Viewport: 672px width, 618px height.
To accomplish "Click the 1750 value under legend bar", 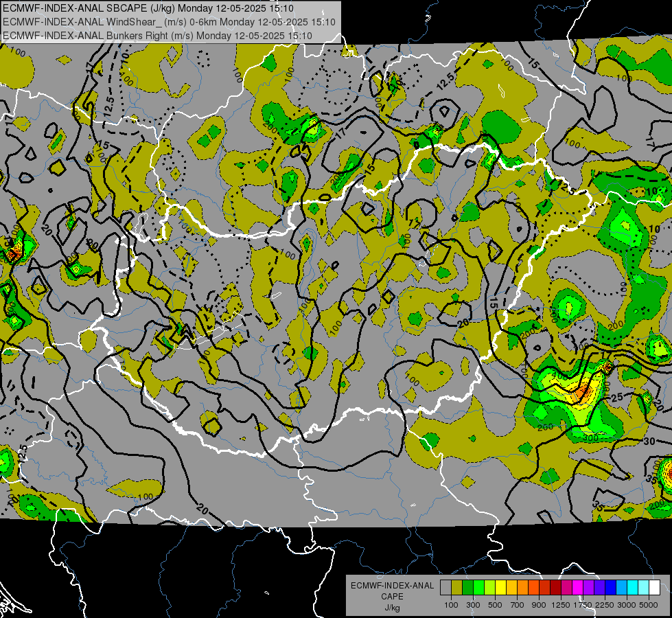I will tap(583, 605).
